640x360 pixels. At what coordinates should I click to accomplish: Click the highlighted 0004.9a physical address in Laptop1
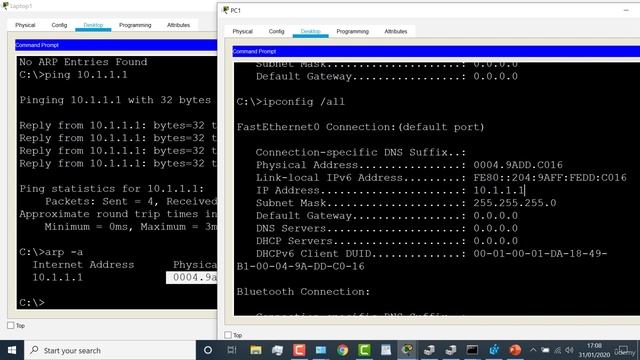(191, 278)
